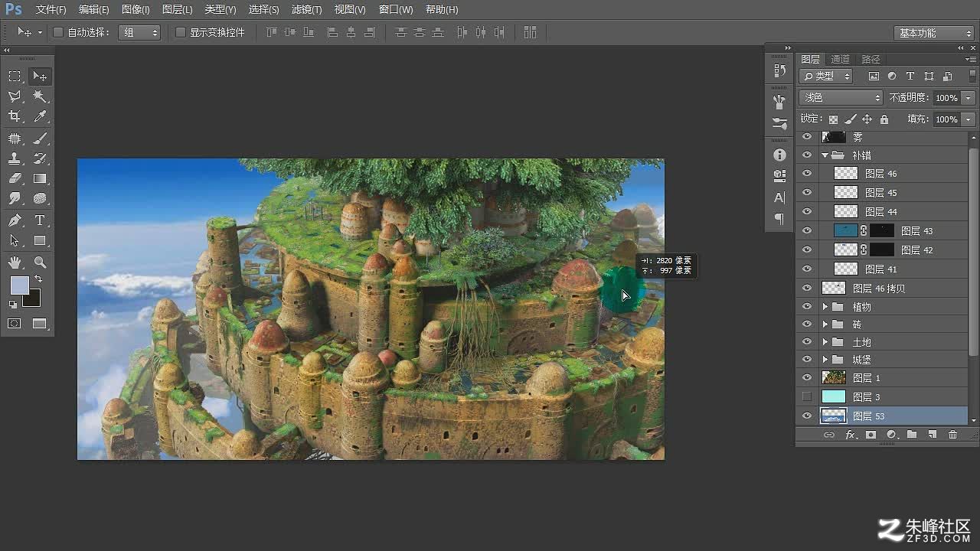Create a new group folder
This screenshot has width=980, height=551.
[x=912, y=435]
